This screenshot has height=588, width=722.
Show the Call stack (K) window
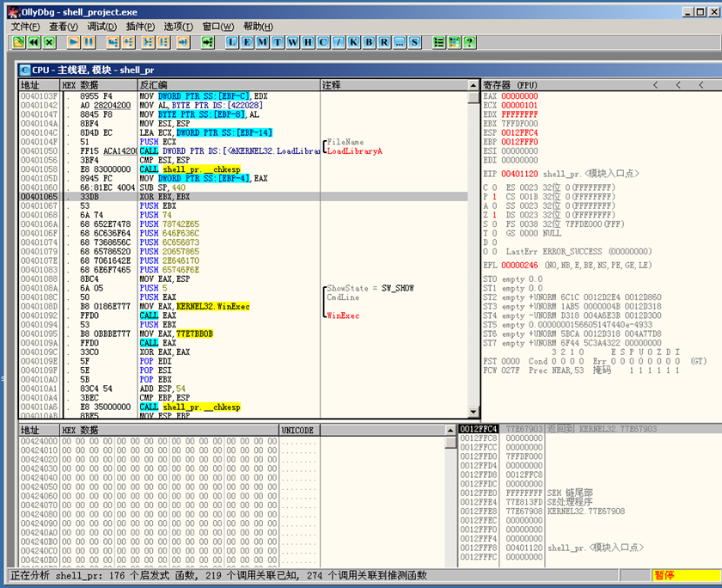353,42
